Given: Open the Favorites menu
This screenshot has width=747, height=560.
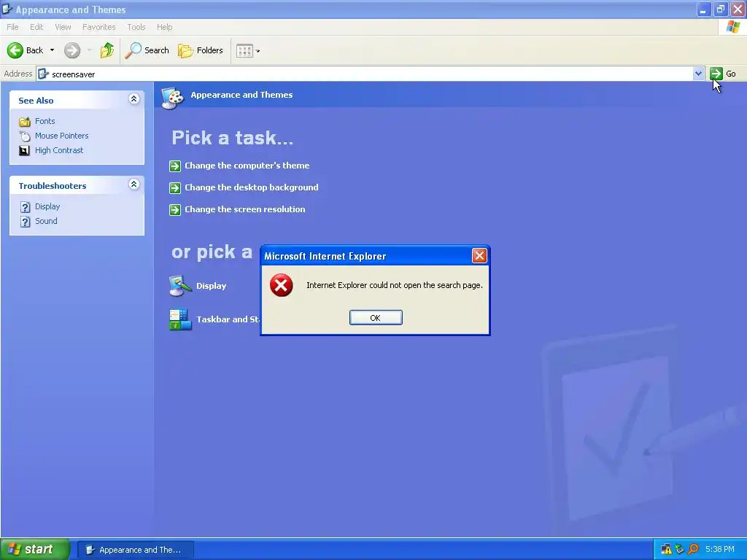Looking at the screenshot, I should pyautogui.click(x=99, y=27).
